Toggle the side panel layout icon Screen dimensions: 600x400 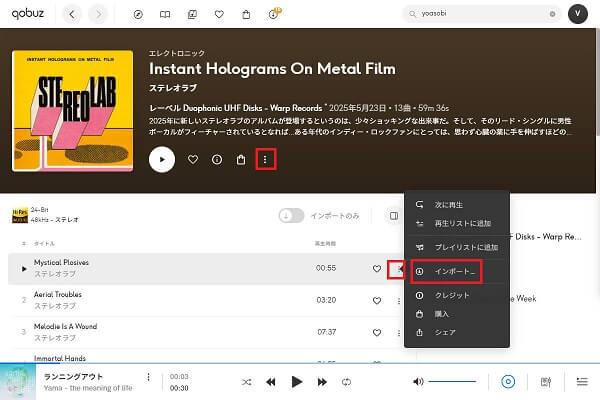coord(394,216)
